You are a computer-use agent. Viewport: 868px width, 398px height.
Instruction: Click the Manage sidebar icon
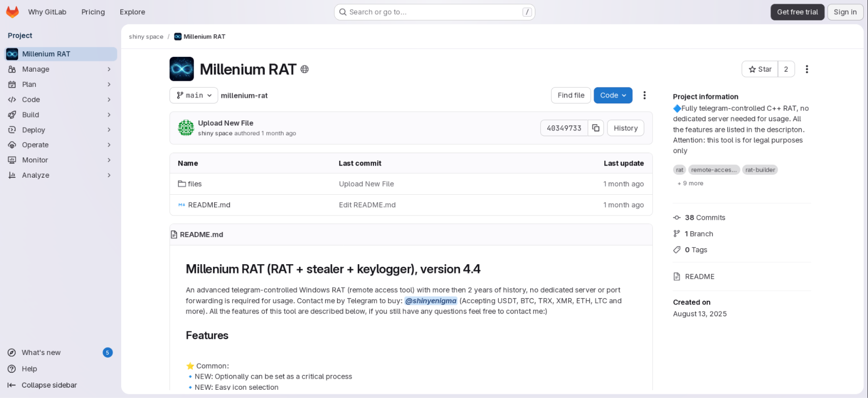tap(12, 69)
